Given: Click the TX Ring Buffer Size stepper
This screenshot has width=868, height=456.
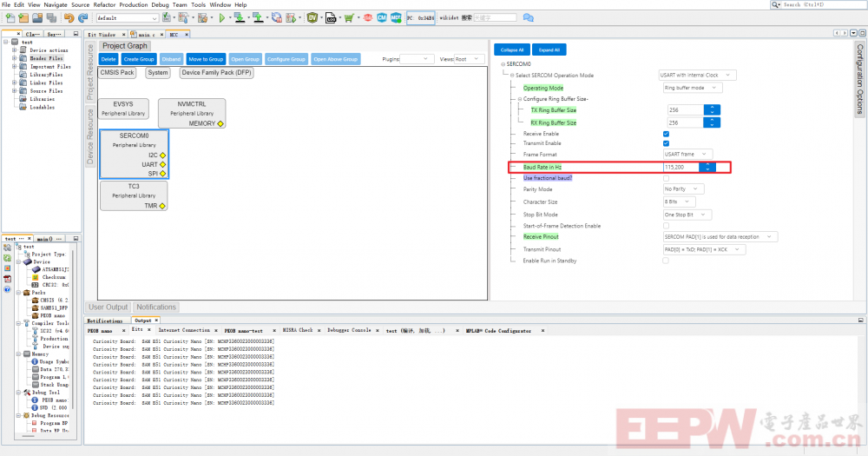Looking at the screenshot, I should coord(712,109).
